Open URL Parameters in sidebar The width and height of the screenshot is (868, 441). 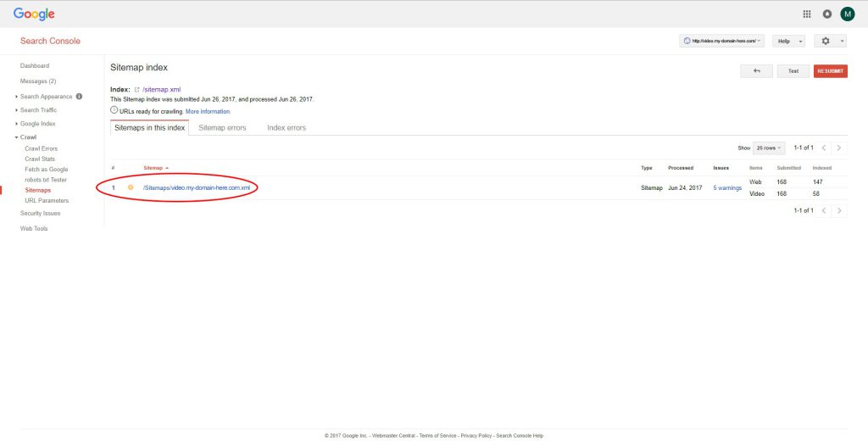[x=47, y=200]
